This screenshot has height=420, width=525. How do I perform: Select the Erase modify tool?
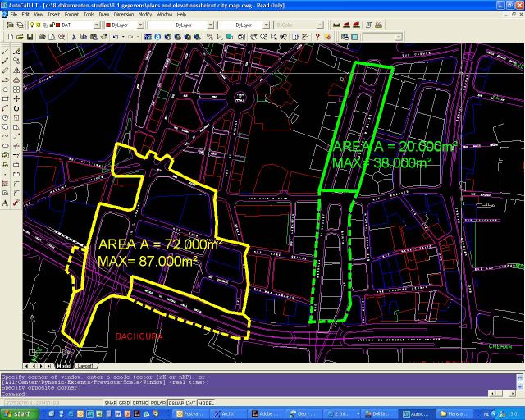pos(16,52)
